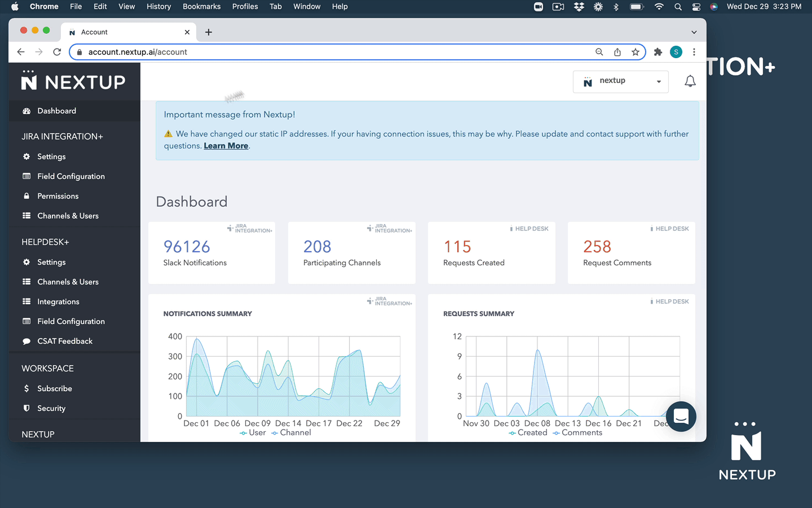Open a new tab with the plus button
The width and height of the screenshot is (812, 508).
pyautogui.click(x=209, y=32)
